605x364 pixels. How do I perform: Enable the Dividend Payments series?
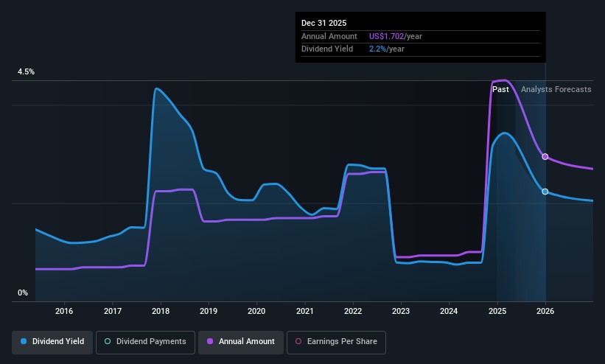tap(145, 342)
